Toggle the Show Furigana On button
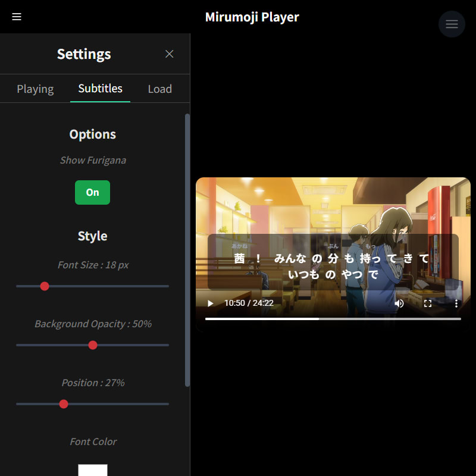Viewport: 476px width, 476px height. tap(92, 192)
